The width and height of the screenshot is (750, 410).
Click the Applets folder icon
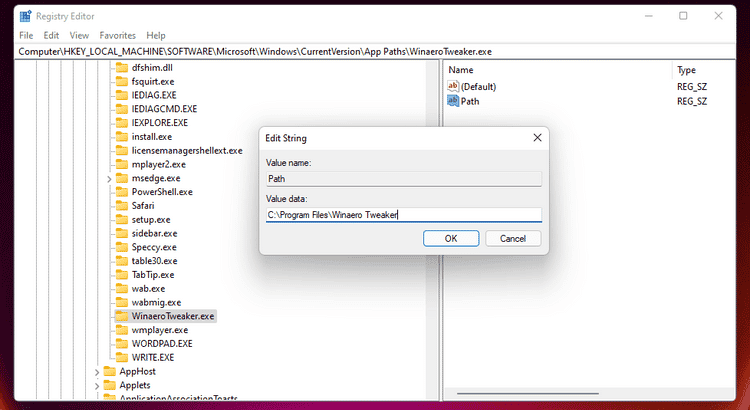(x=110, y=386)
